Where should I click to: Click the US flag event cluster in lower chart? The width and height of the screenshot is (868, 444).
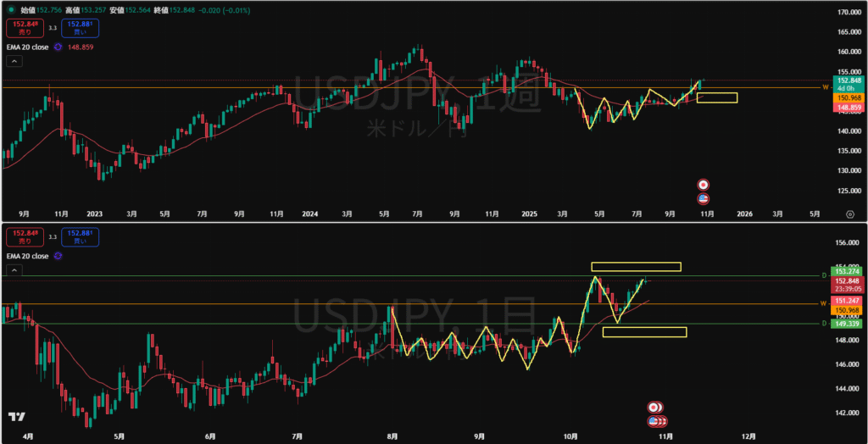[x=655, y=421]
